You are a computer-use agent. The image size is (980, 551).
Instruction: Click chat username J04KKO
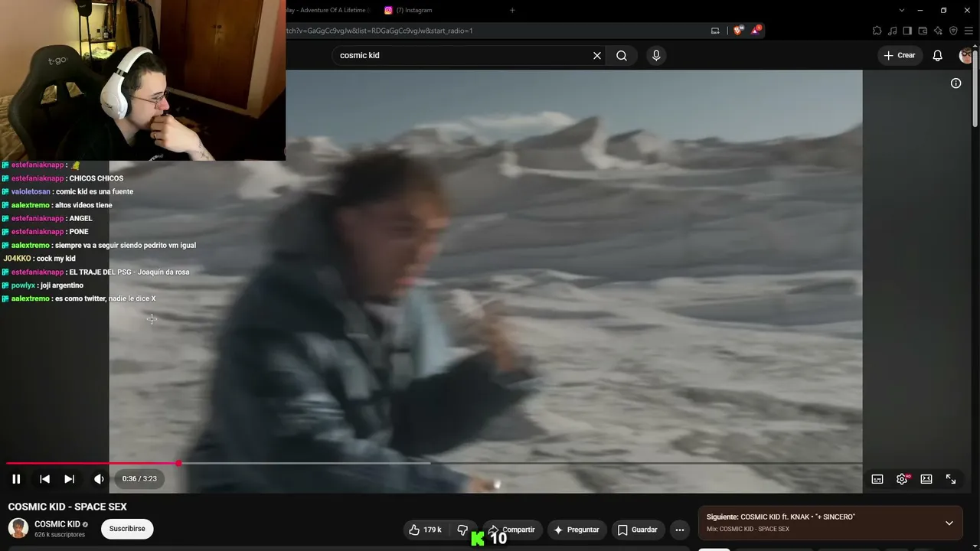pos(18,259)
